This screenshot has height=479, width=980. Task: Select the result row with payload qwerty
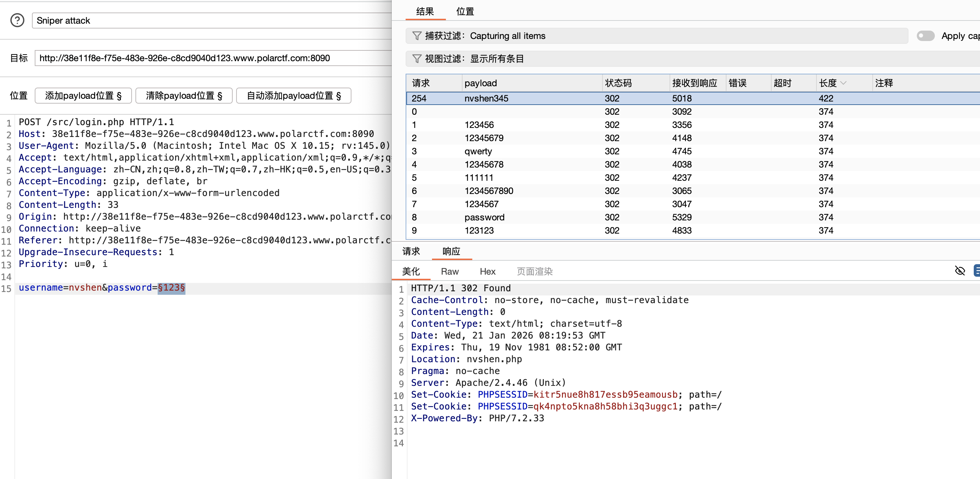tap(478, 151)
